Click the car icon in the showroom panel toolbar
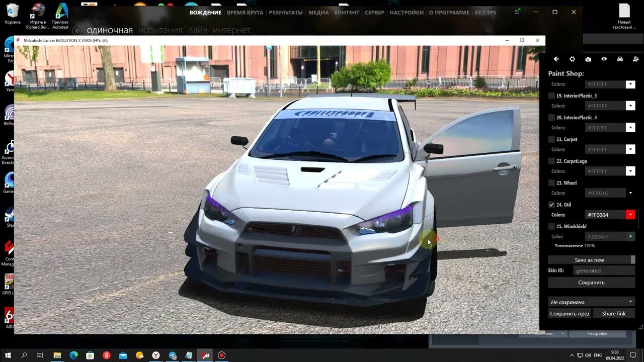The width and height of the screenshot is (644, 362). tap(620, 59)
